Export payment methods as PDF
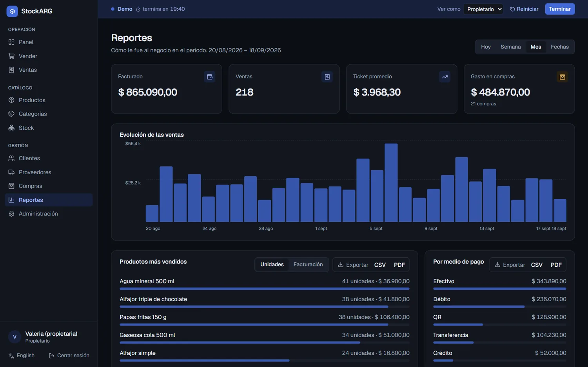 pos(556,265)
